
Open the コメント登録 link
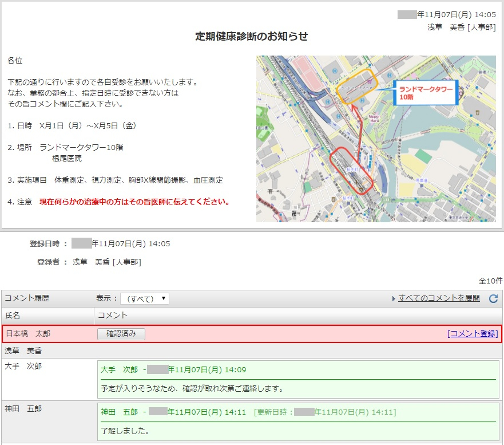(x=473, y=334)
